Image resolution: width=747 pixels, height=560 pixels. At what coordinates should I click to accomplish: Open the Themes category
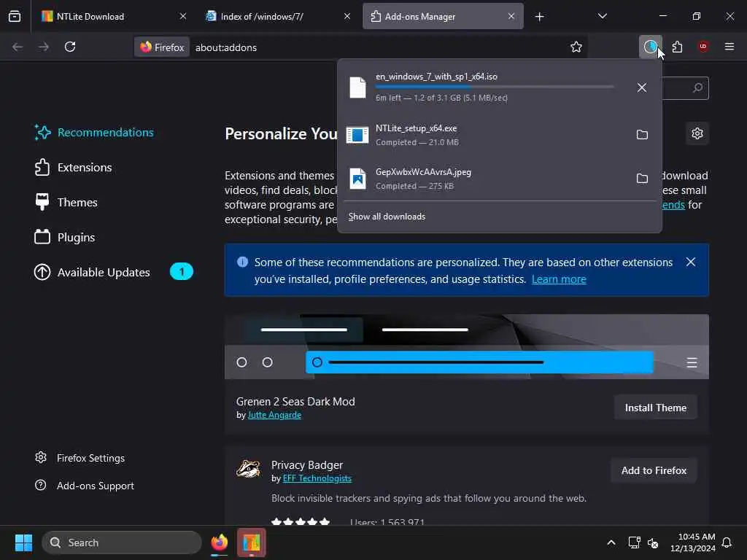[66, 203]
